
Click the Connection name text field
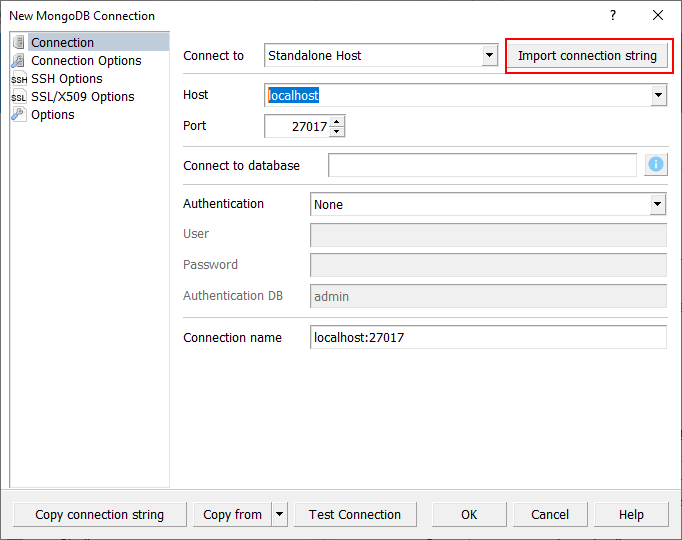point(488,338)
